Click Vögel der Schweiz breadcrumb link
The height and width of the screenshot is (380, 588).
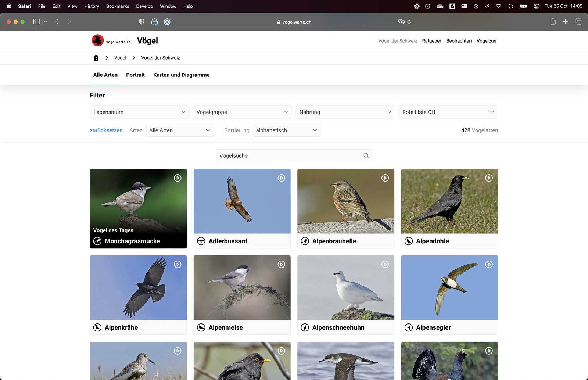[x=161, y=58]
